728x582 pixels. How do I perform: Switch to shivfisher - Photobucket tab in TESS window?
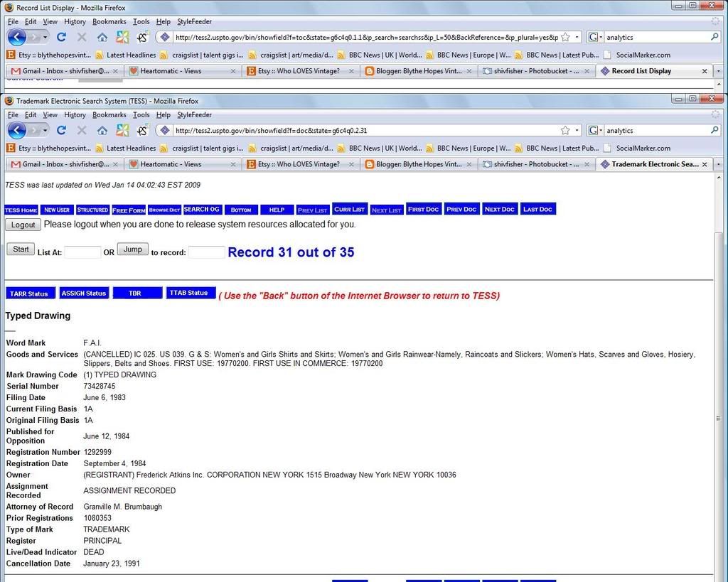[x=536, y=164]
